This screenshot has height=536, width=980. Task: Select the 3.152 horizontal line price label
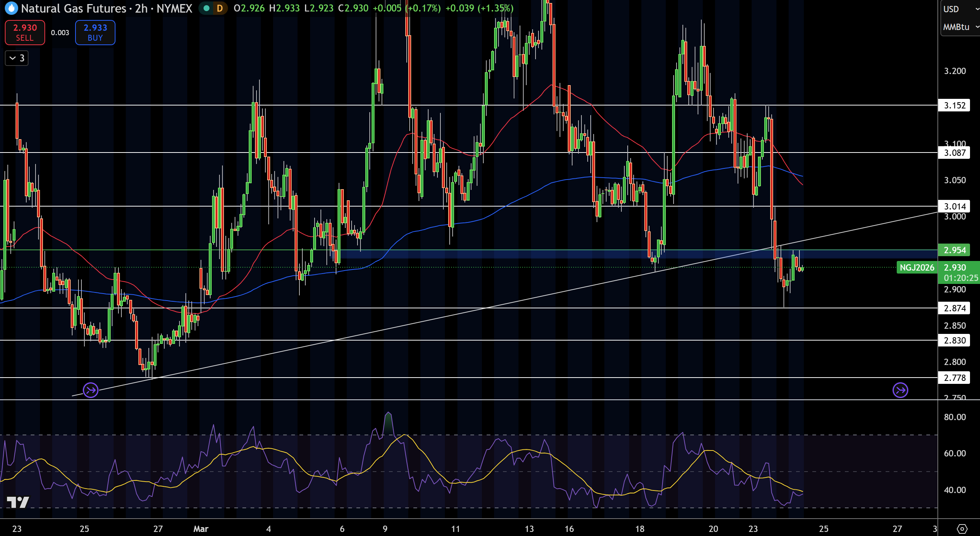954,105
